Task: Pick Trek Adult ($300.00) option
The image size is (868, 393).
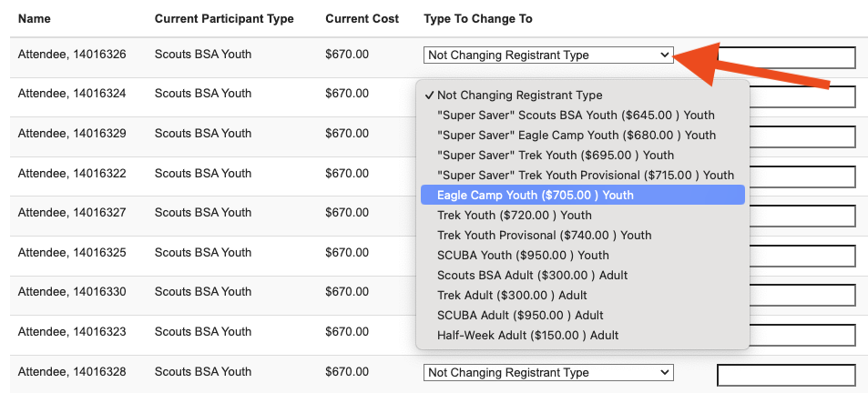Action: [x=512, y=296]
